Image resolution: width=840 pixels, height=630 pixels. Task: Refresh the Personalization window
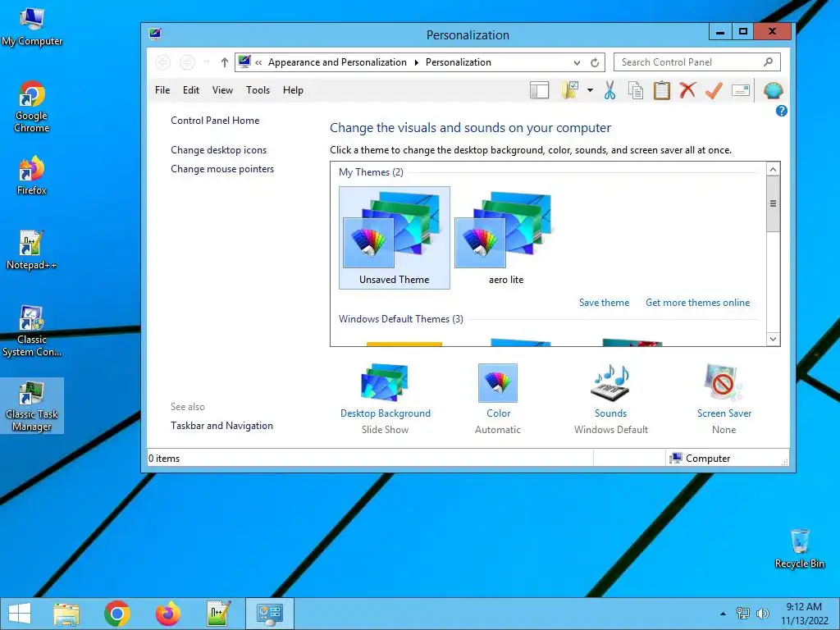595,62
